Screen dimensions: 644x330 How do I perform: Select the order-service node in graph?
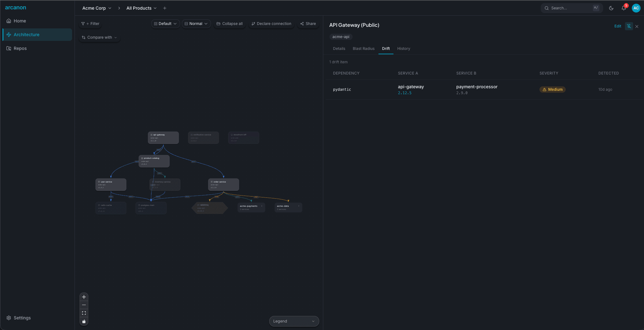[x=223, y=185]
